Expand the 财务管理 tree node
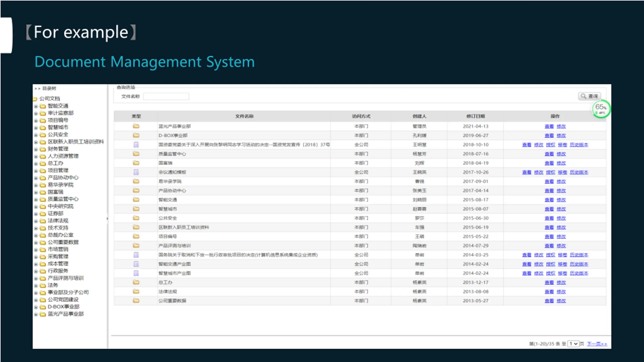The height and width of the screenshot is (362, 644). pos(36,149)
